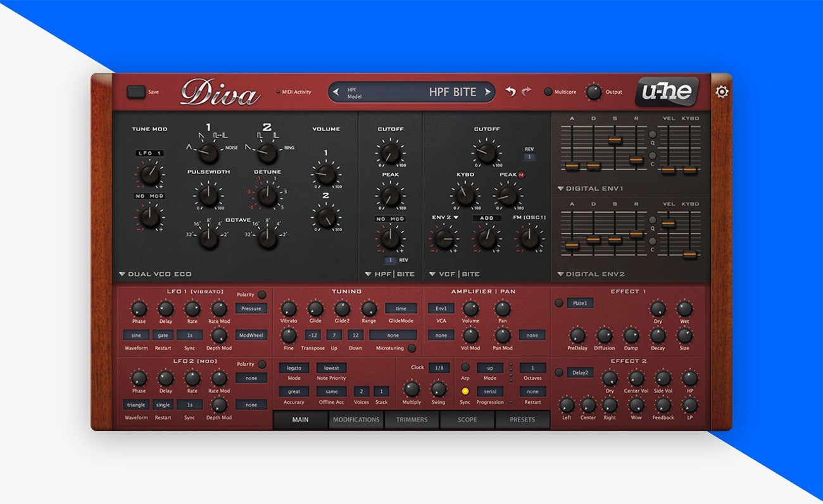Click the Volume 2 knob
The width and height of the screenshot is (823, 504).
(x=326, y=218)
